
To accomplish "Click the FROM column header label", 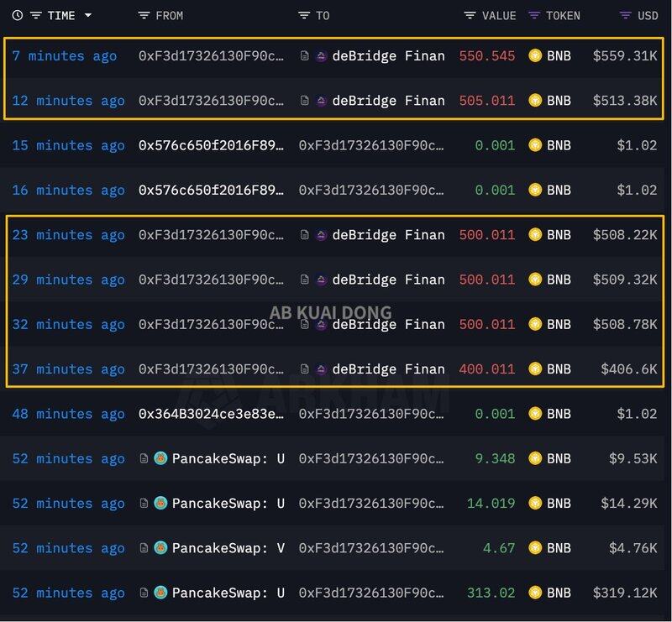I will click(x=170, y=16).
